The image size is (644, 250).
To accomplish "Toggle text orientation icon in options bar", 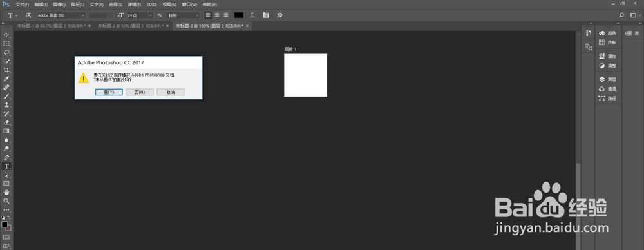I will tap(28, 15).
